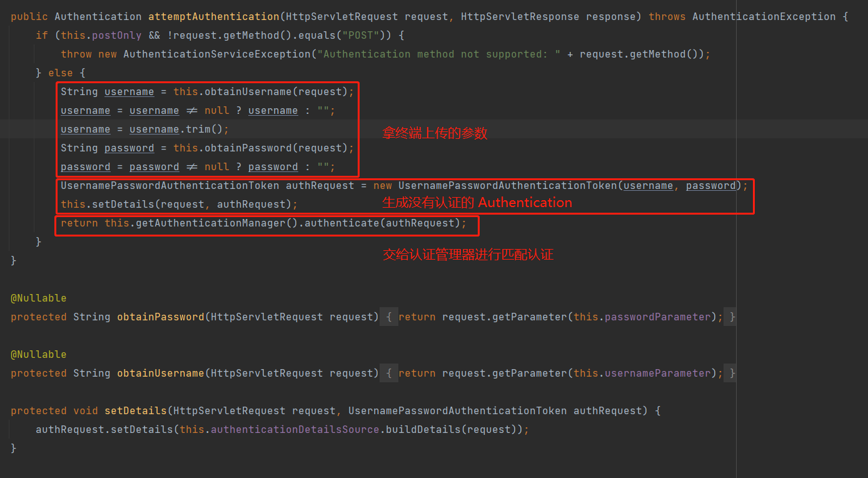The height and width of the screenshot is (478, 868).
Task: Collapse the obtainUsername folded body region
Action: click(x=388, y=373)
